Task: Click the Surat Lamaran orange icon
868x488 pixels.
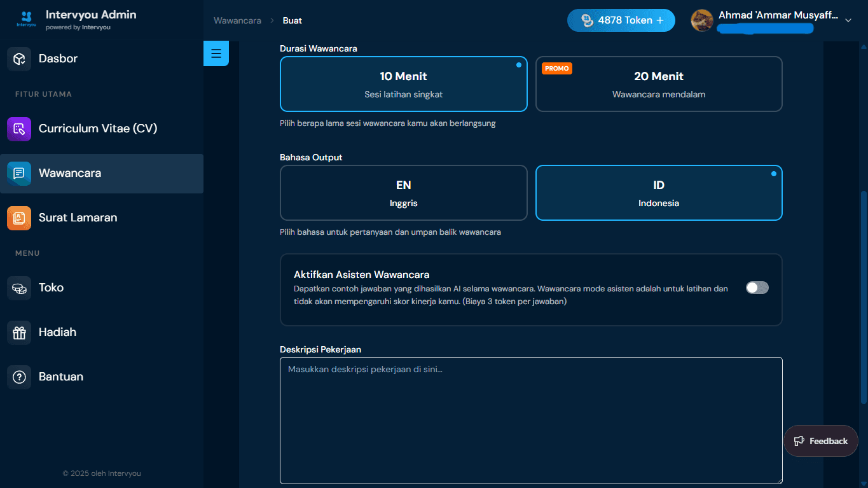Action: click(19, 218)
